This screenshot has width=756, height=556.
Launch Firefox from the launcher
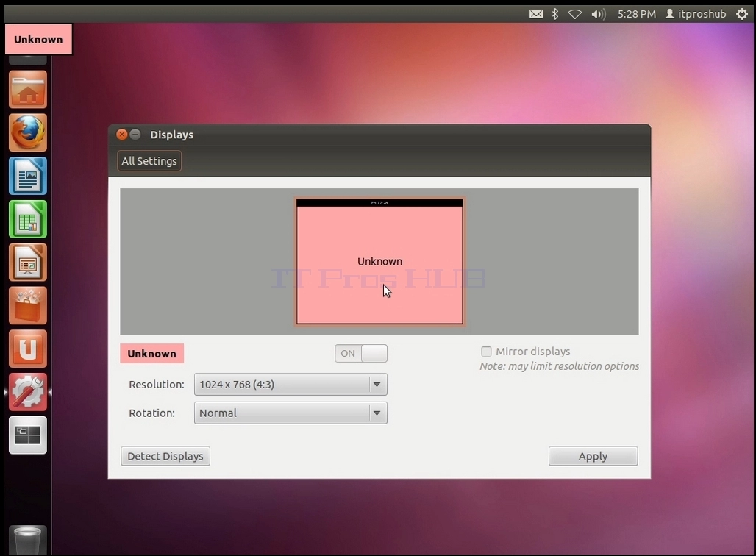[28, 132]
